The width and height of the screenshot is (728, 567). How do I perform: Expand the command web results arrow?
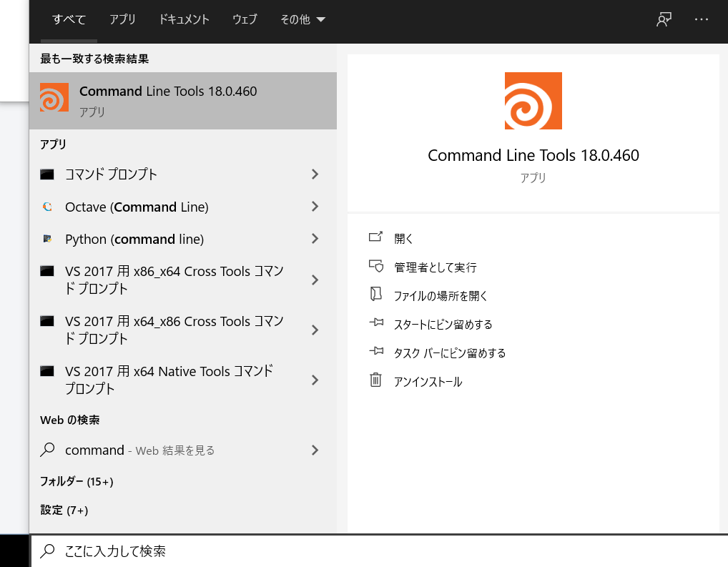(x=315, y=450)
